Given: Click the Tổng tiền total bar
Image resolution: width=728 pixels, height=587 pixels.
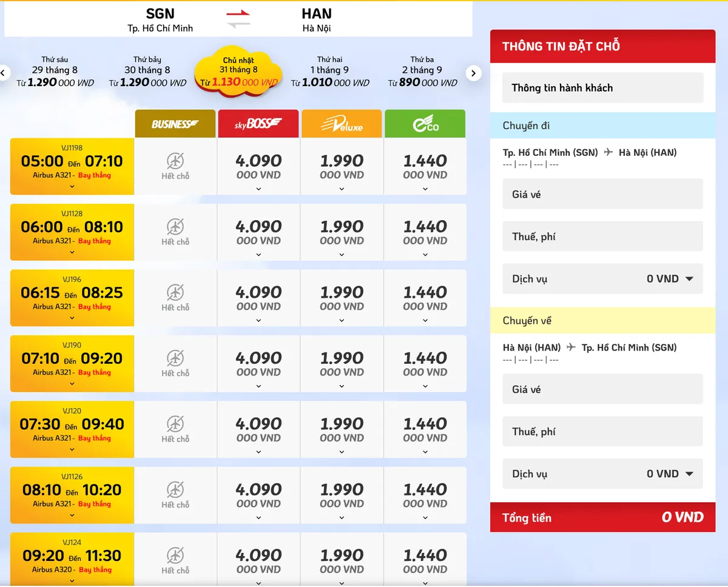Looking at the screenshot, I should pyautogui.click(x=603, y=517).
